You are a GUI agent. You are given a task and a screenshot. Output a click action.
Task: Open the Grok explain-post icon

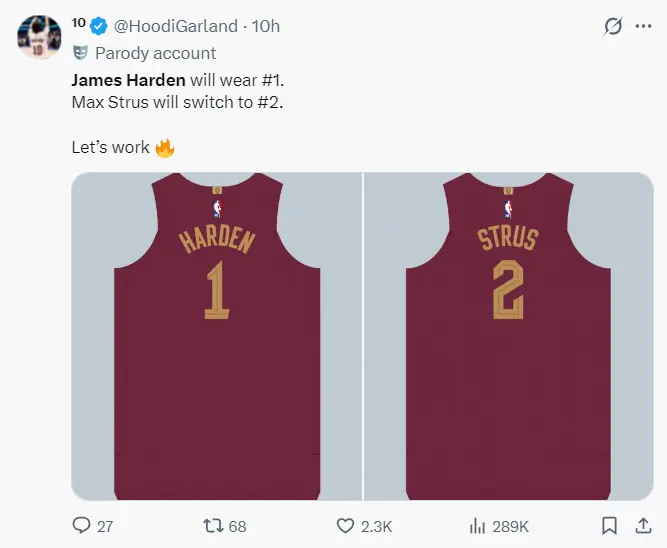[x=613, y=27]
